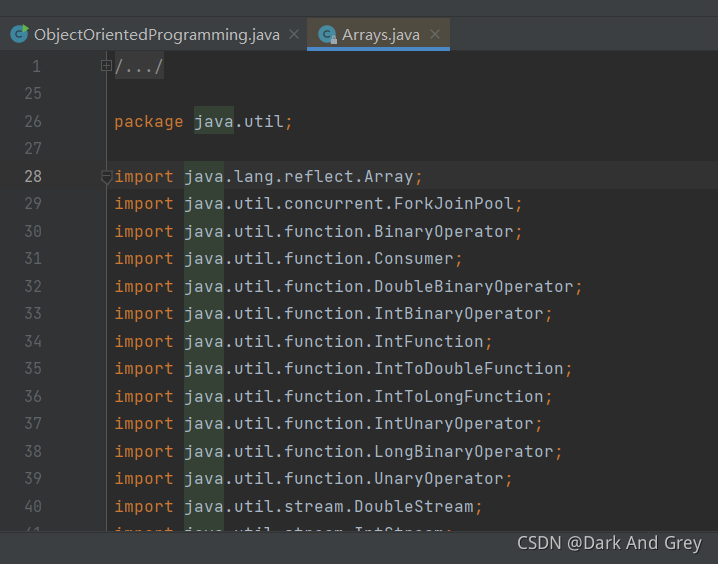The image size is (718, 564).
Task: Click 'LongBinaryOperator' on line 38
Action: [464, 451]
